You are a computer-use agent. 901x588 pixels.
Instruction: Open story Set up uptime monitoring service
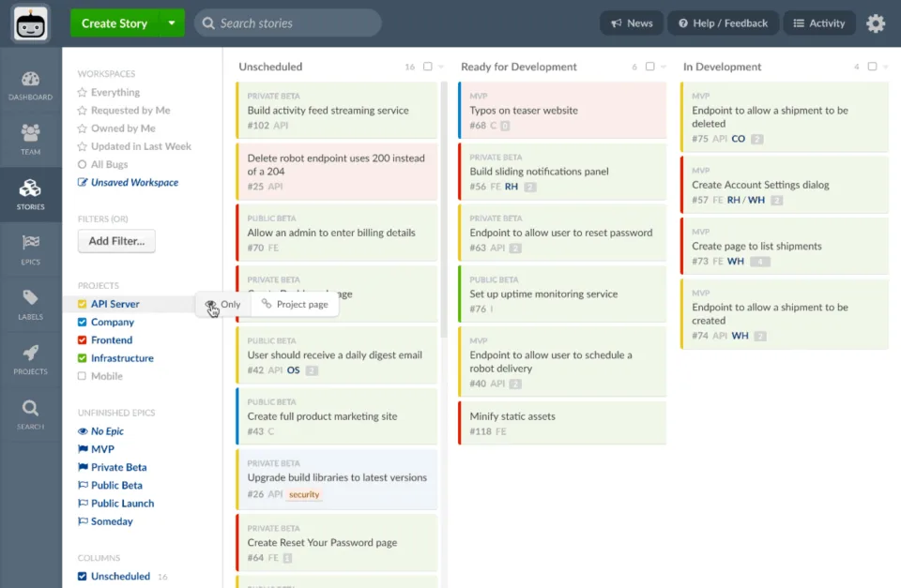pos(562,294)
